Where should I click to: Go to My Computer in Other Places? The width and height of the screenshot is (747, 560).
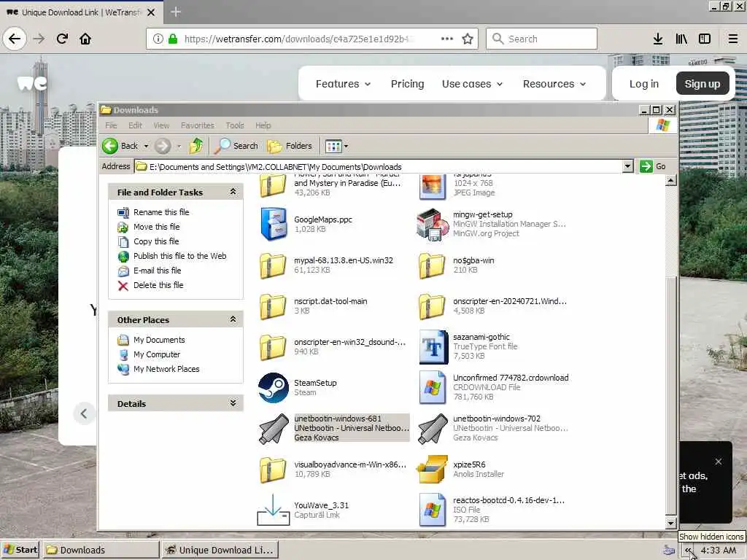pyautogui.click(x=157, y=354)
